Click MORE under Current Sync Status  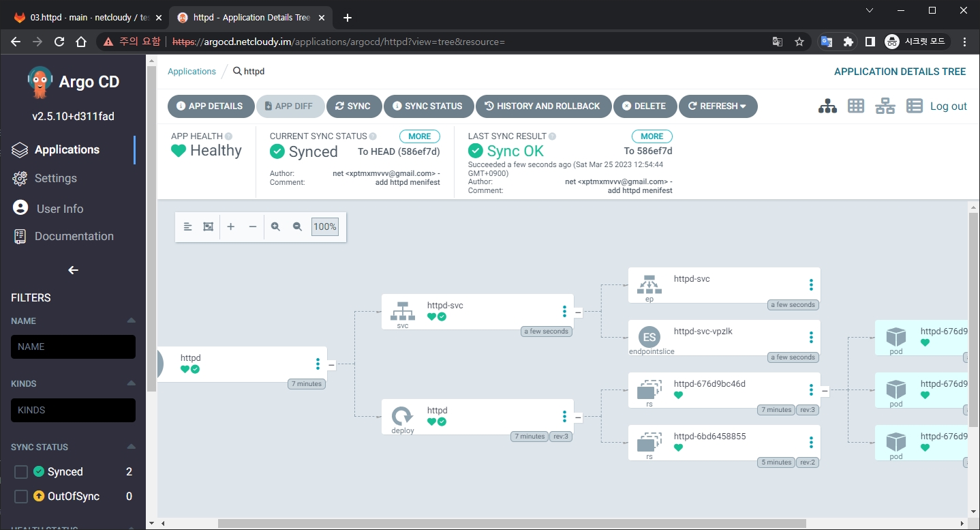coord(420,136)
